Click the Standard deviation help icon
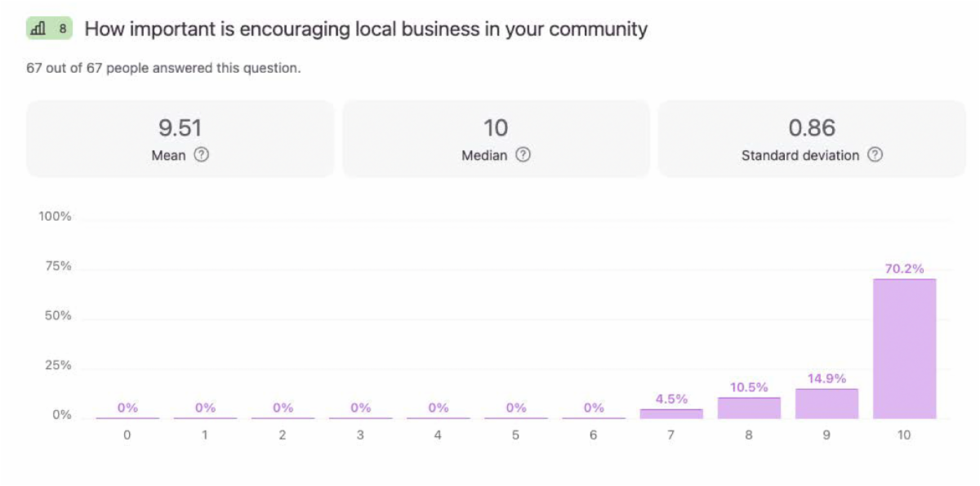Screen dimensions: 980x486 [875, 155]
